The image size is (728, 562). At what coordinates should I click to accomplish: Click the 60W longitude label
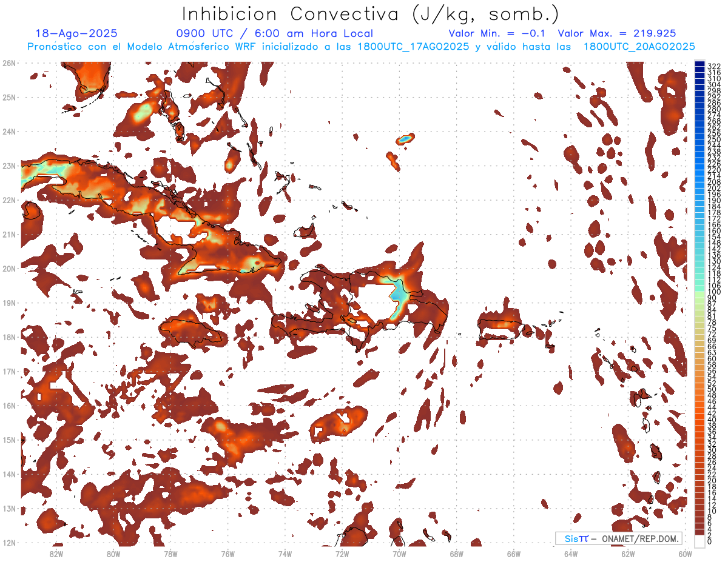tap(685, 554)
